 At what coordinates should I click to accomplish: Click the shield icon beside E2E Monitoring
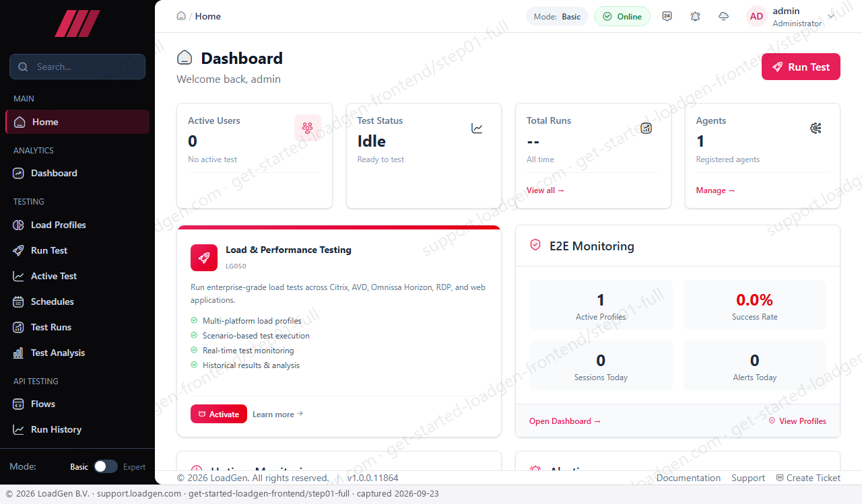[x=535, y=245]
